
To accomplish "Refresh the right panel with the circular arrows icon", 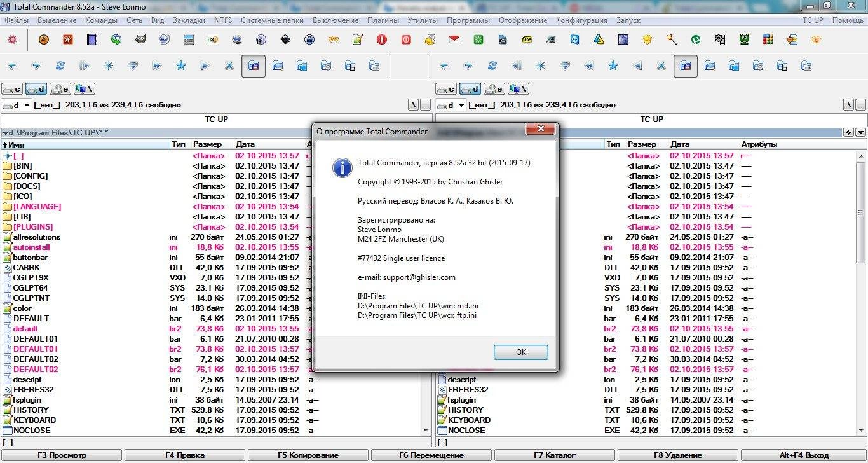I will pyautogui.click(x=492, y=66).
